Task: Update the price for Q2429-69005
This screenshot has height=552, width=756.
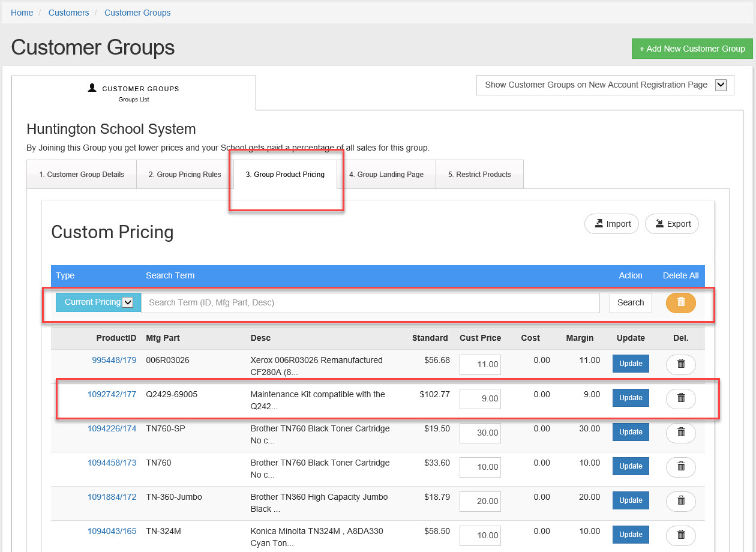Action: 630,398
